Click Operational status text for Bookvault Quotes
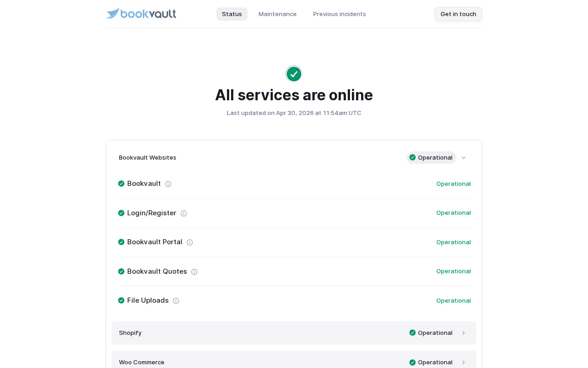 pos(453,271)
